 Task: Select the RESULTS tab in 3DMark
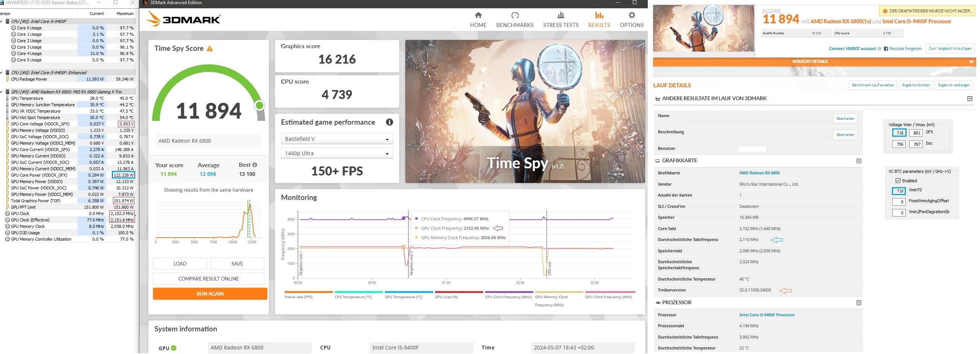pos(599,20)
